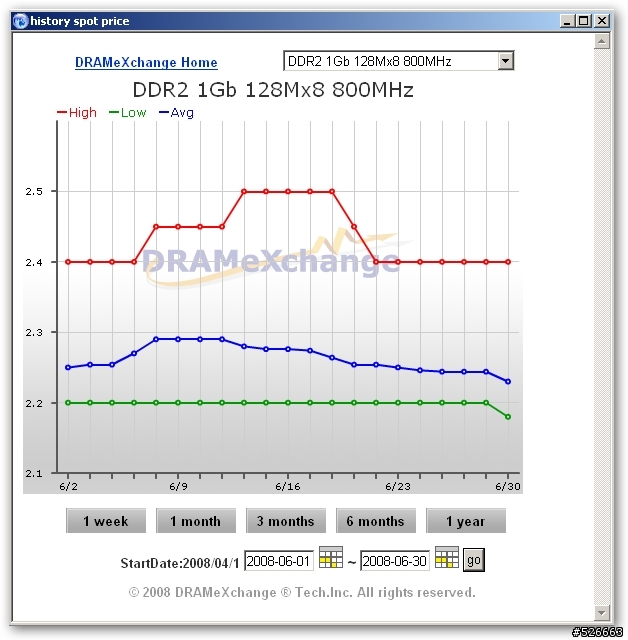Click the 6/16 x-axis label
This screenshot has height=640, width=628.
(288, 486)
